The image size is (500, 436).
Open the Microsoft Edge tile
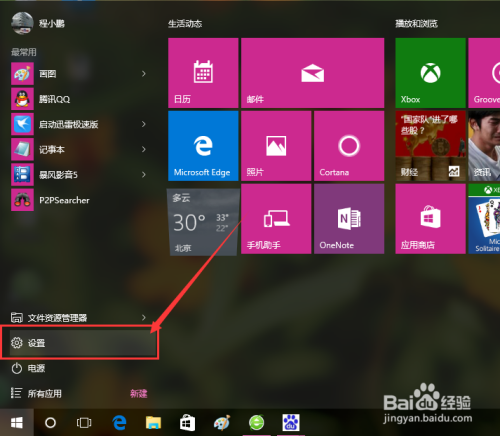(x=203, y=146)
